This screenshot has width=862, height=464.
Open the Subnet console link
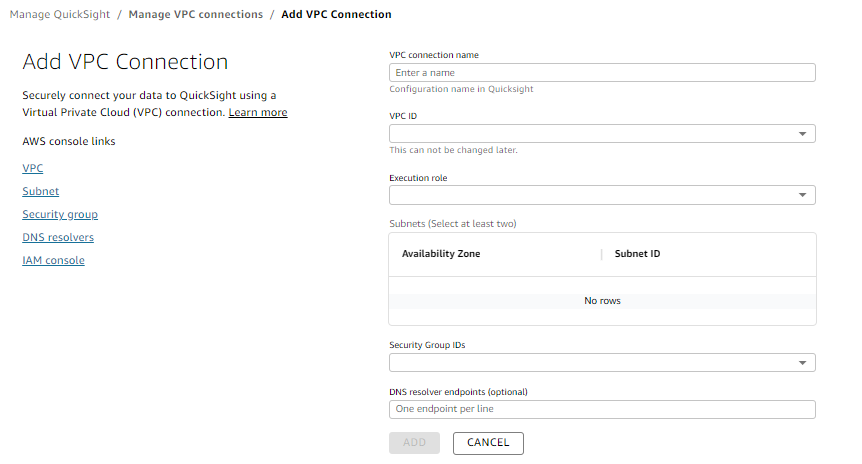[41, 191]
